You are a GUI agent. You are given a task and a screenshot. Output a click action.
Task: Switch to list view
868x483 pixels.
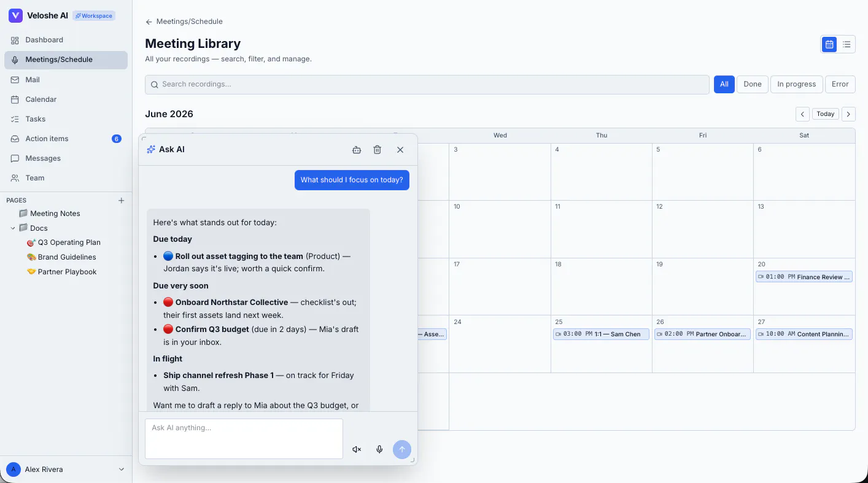[x=847, y=44]
